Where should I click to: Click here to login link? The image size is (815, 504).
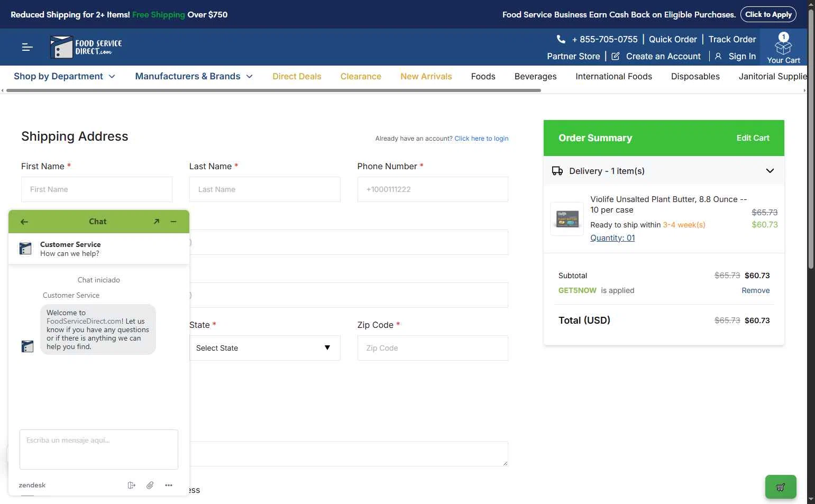tap(481, 139)
